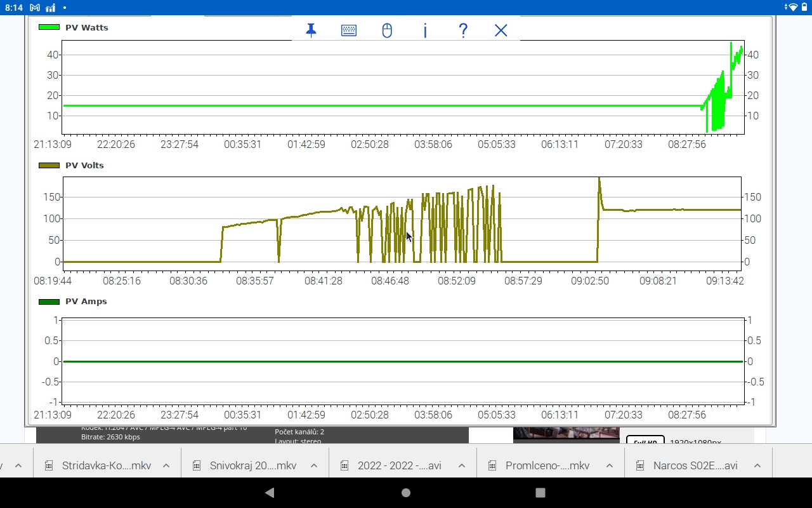This screenshot has height=508, width=812.
Task: Click the PV Watts green legend swatch
Action: (49, 28)
